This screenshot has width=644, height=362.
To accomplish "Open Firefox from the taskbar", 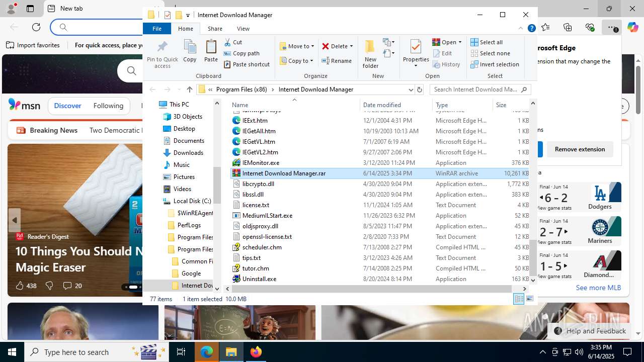I will tap(256, 352).
